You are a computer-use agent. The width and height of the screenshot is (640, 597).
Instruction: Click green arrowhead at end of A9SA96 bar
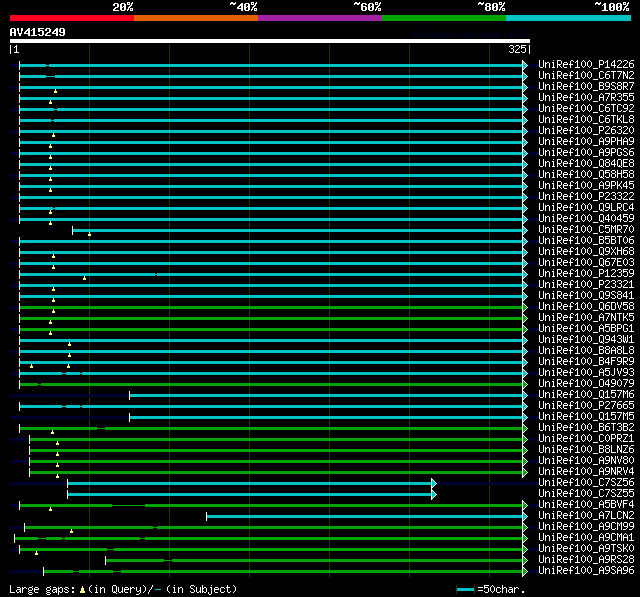click(x=525, y=571)
